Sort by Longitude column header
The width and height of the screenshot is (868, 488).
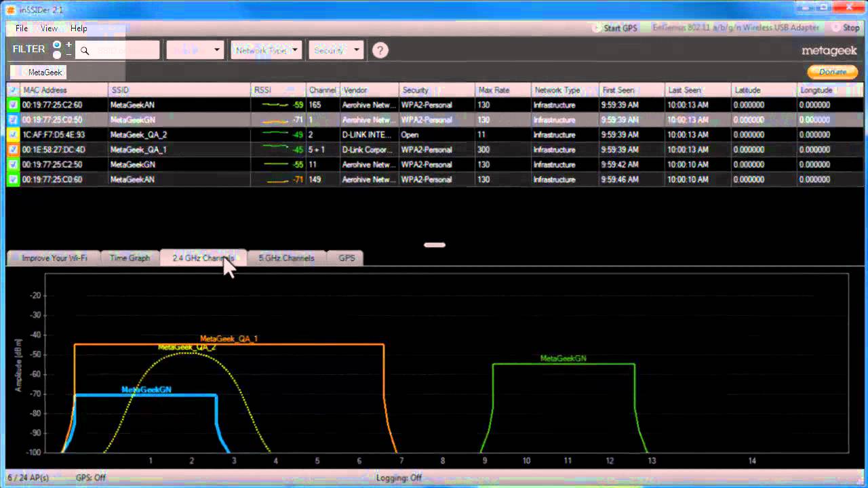830,90
